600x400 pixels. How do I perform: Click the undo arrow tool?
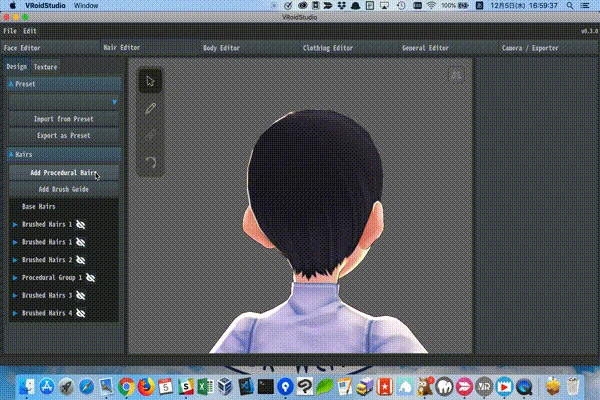[150, 163]
